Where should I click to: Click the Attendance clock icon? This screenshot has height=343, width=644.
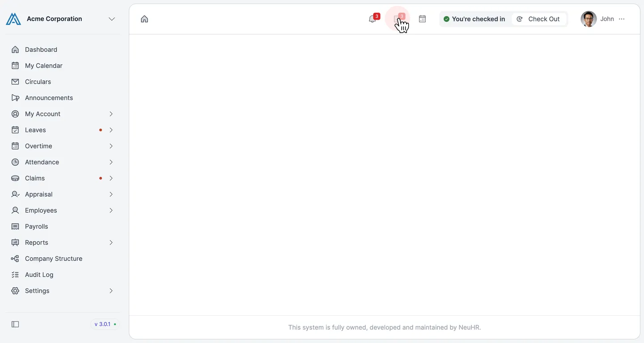click(x=15, y=162)
